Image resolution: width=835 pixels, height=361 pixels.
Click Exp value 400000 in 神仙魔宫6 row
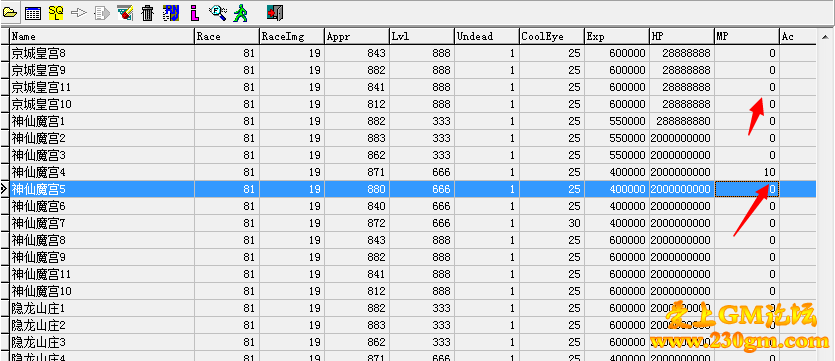click(617, 206)
